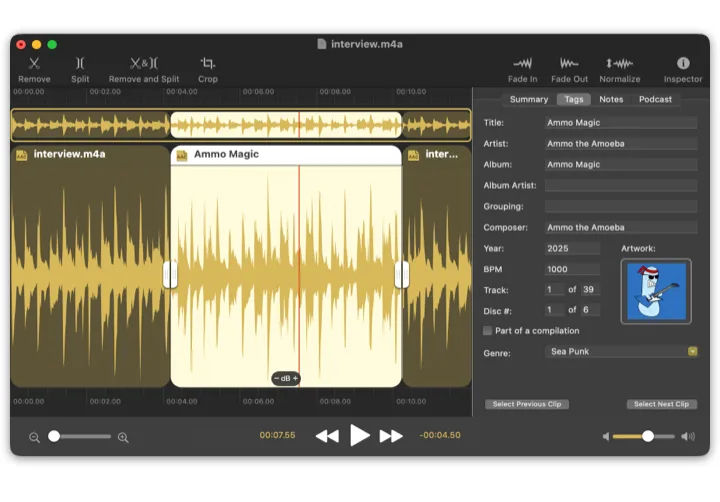The image size is (720, 502).
Task: Click the Normalize waveform icon
Action: click(619, 63)
